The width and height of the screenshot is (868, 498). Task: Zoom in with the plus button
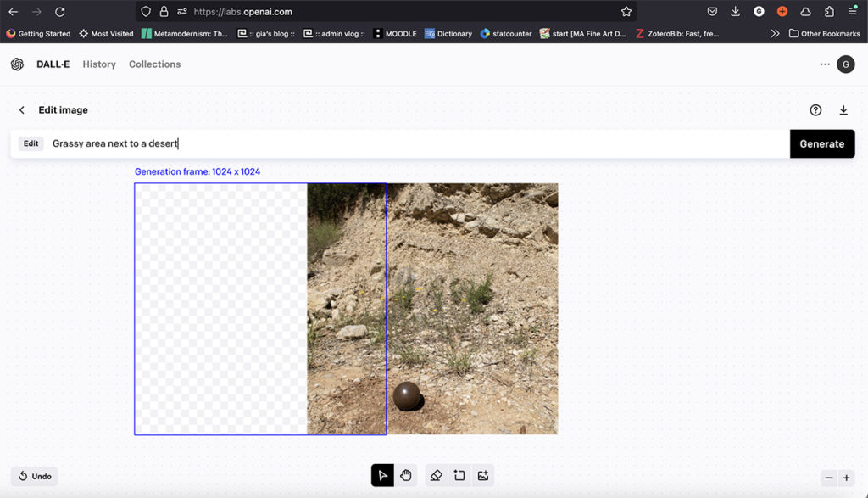pyautogui.click(x=847, y=478)
